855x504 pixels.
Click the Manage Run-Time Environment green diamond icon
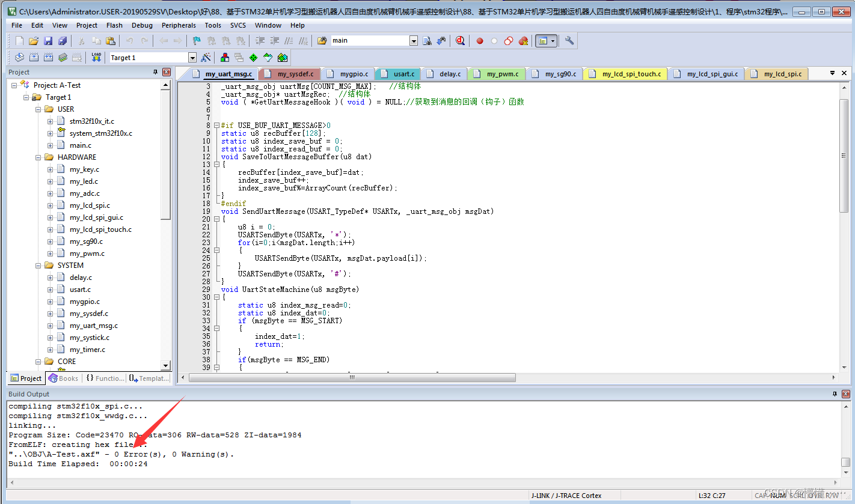(253, 58)
